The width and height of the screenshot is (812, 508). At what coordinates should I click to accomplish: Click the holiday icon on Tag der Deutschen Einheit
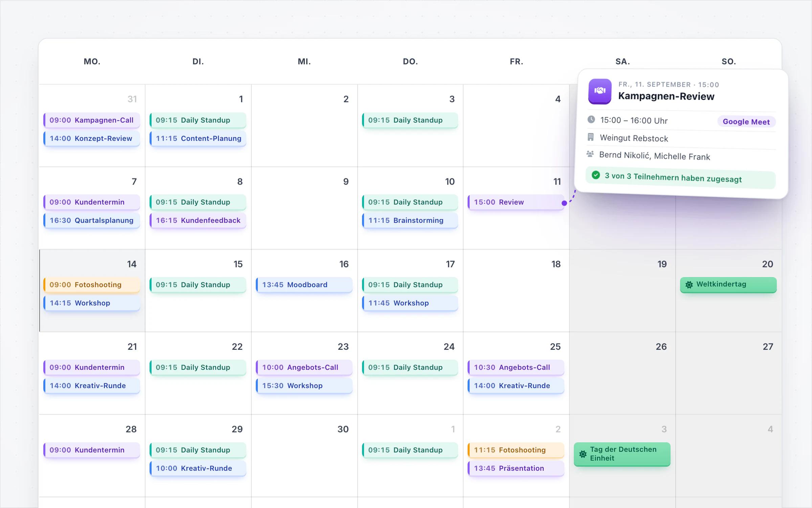pyautogui.click(x=583, y=454)
